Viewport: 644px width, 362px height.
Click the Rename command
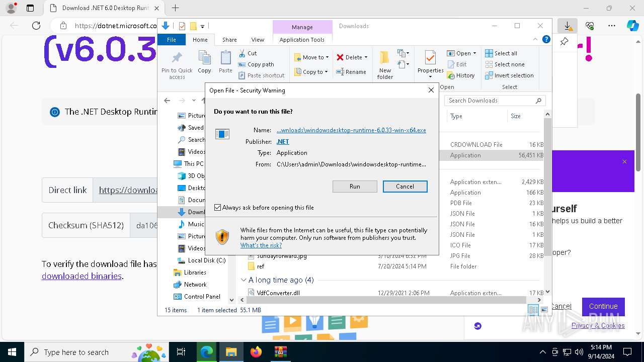tap(351, 72)
